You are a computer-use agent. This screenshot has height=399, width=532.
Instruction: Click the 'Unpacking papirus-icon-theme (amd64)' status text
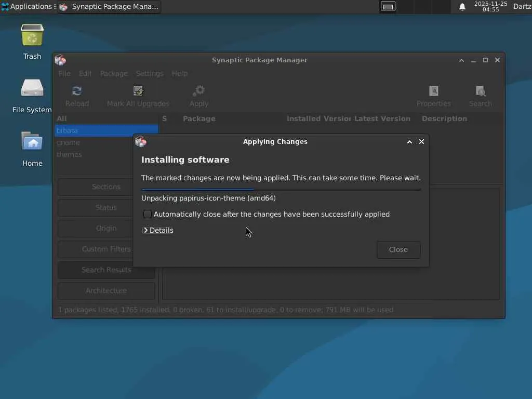coord(208,198)
